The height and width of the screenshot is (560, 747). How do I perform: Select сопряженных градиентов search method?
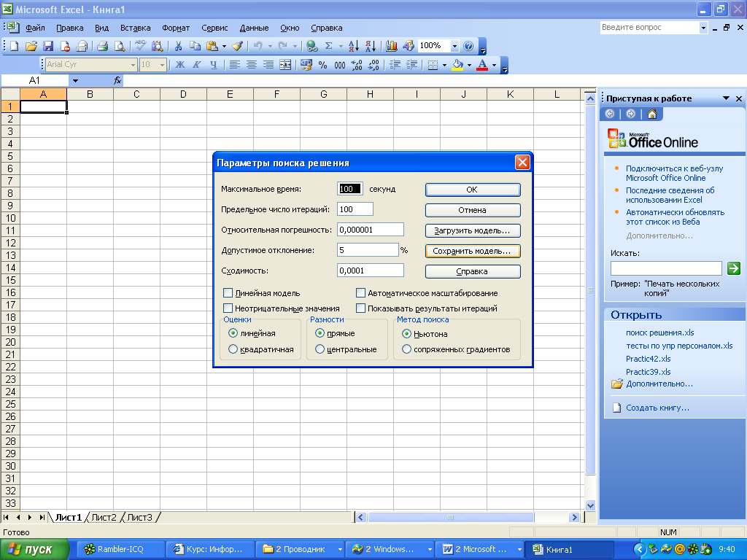[x=406, y=349]
